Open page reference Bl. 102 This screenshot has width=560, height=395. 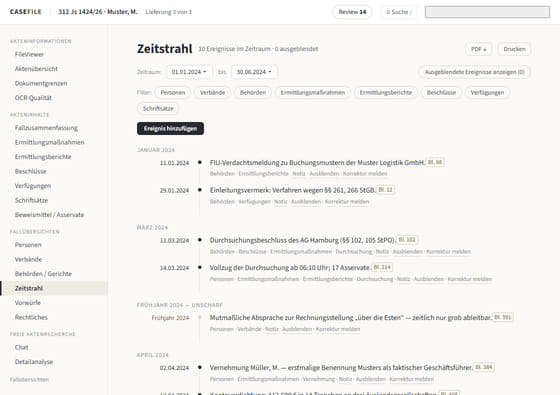coord(407,240)
